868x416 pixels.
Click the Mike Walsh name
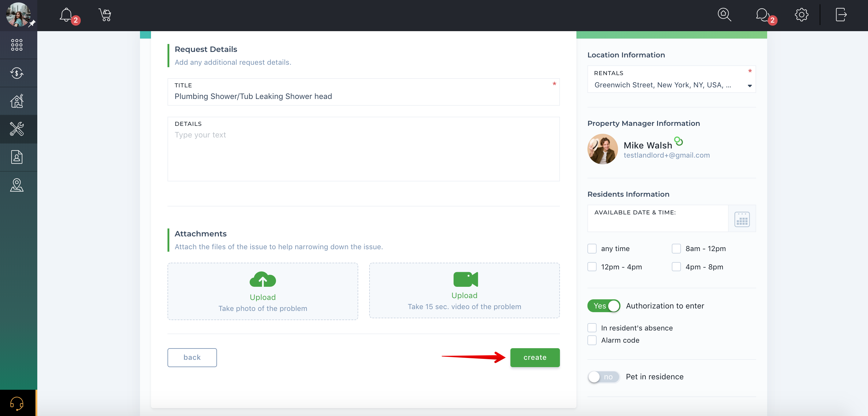point(648,145)
